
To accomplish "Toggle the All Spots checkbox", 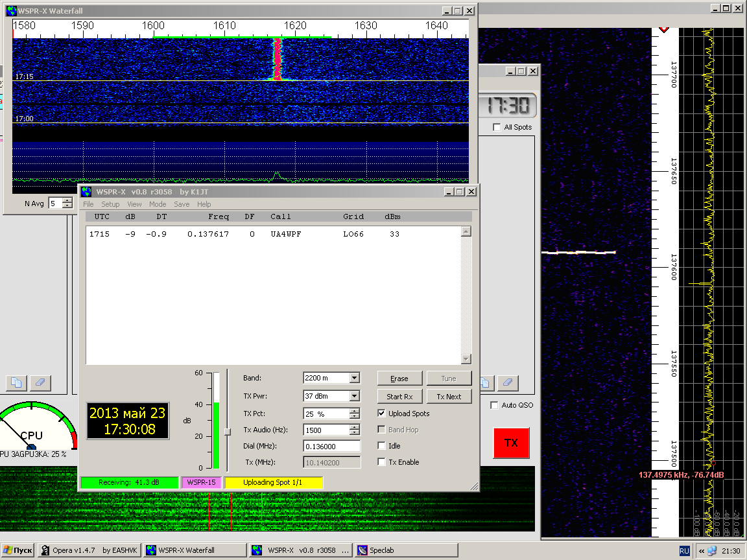I will coord(497,127).
